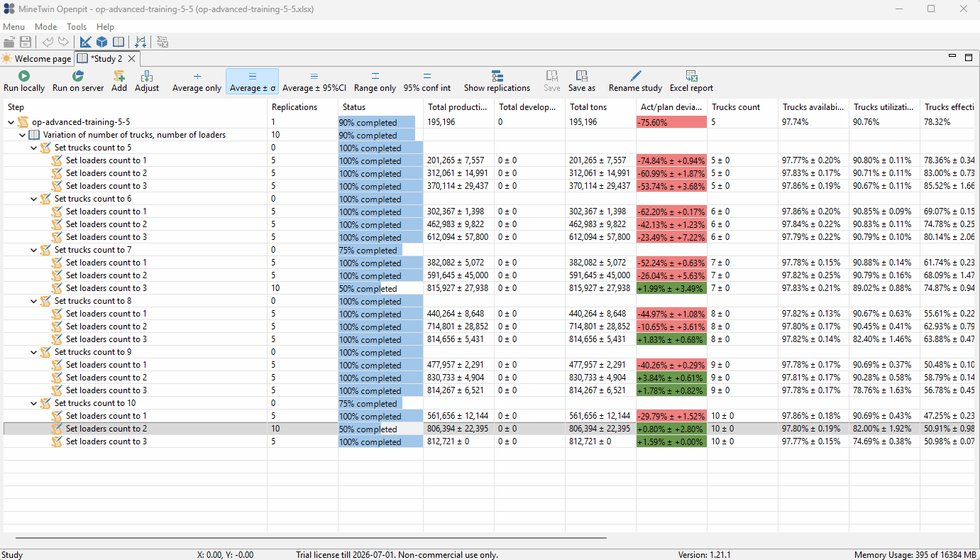The height and width of the screenshot is (560, 980).
Task: Click the Save floppy disk icon
Action: click(26, 43)
